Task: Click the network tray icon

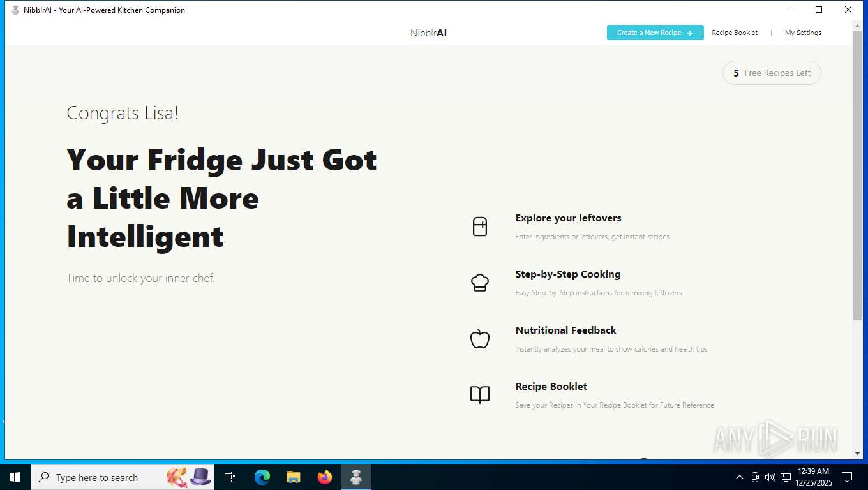Action: 786,477
